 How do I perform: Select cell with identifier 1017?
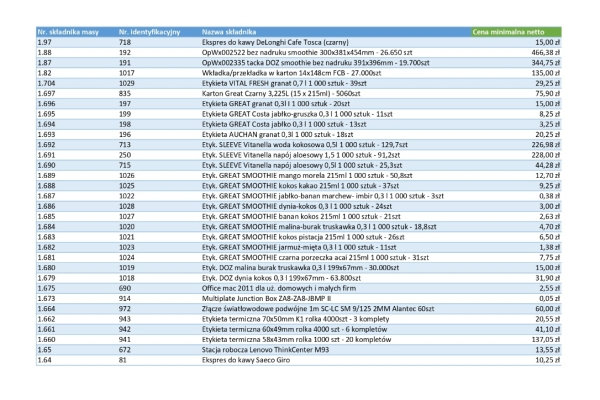127,73
